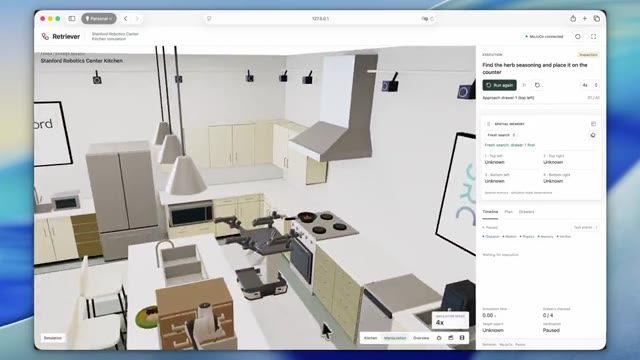Go forward with the browser forward arrow
Screen dimensions: 640x360
(x=137, y=18)
